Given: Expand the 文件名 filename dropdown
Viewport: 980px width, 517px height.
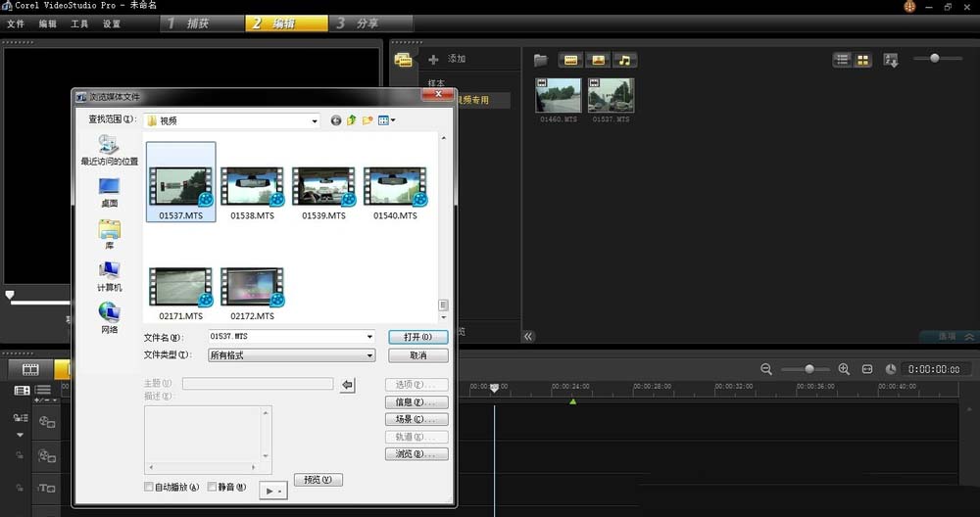Looking at the screenshot, I should tap(369, 337).
